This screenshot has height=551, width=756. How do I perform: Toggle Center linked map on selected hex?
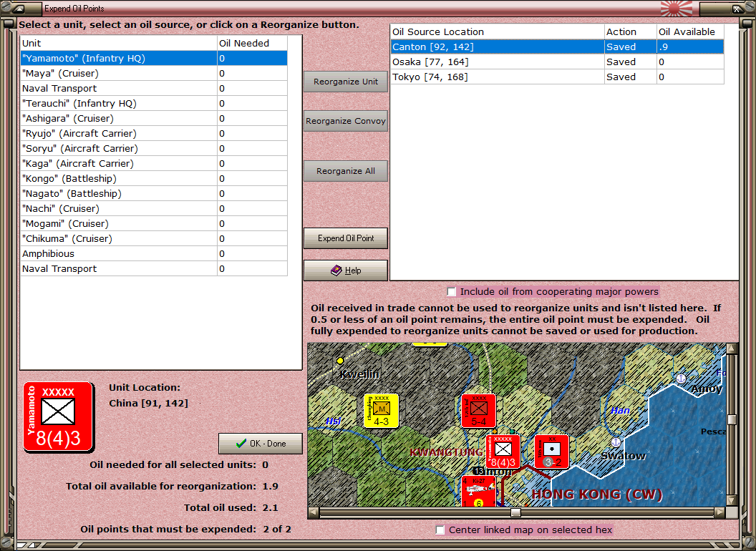[x=440, y=530]
